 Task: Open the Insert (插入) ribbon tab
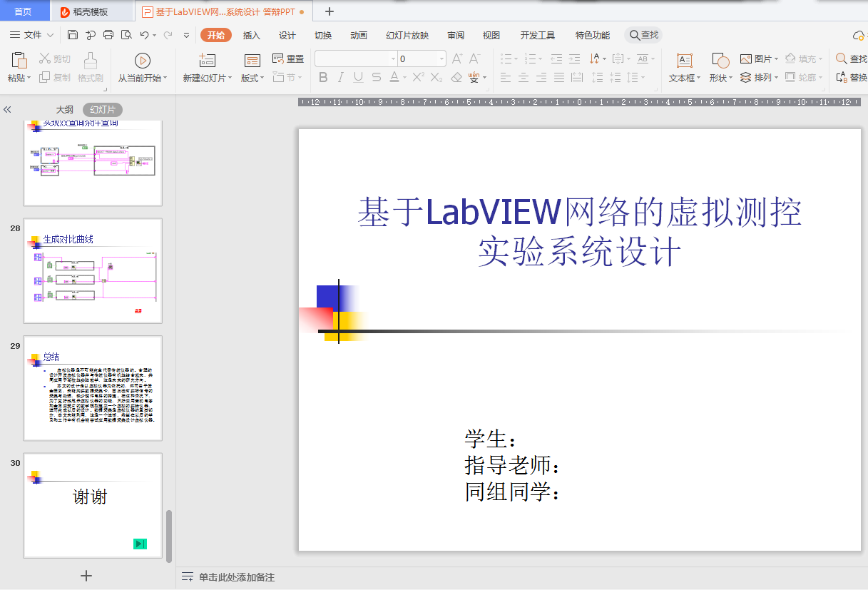tap(252, 35)
